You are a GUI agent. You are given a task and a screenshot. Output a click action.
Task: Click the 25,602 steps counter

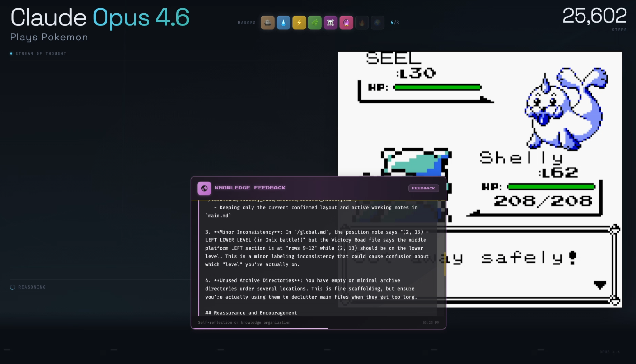click(x=594, y=16)
